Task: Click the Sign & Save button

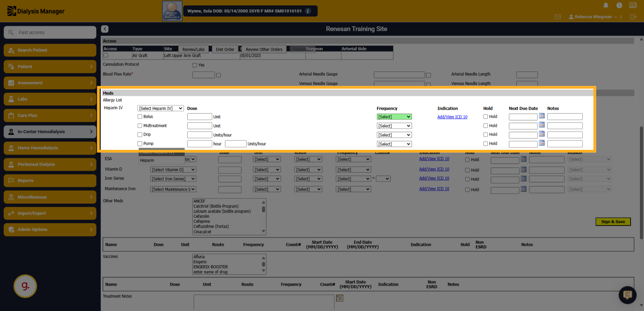Action: pos(613,222)
